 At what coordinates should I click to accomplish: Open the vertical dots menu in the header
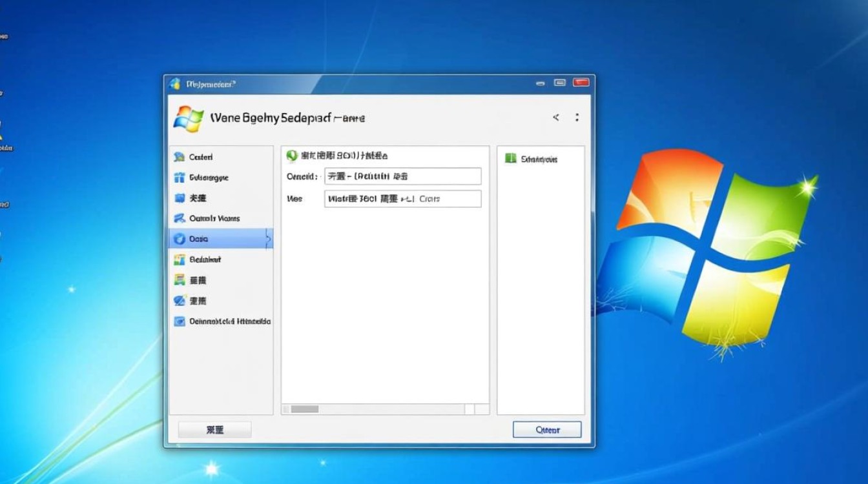[x=577, y=117]
